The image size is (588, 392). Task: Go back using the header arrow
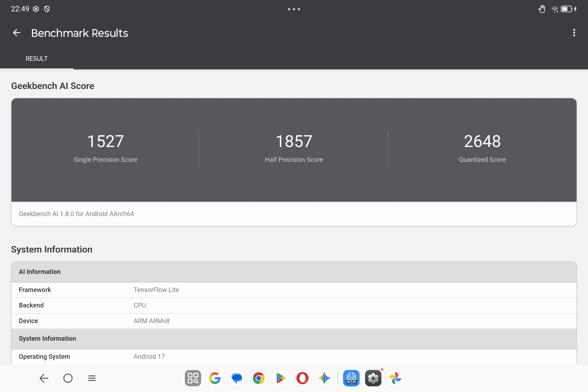pos(17,33)
